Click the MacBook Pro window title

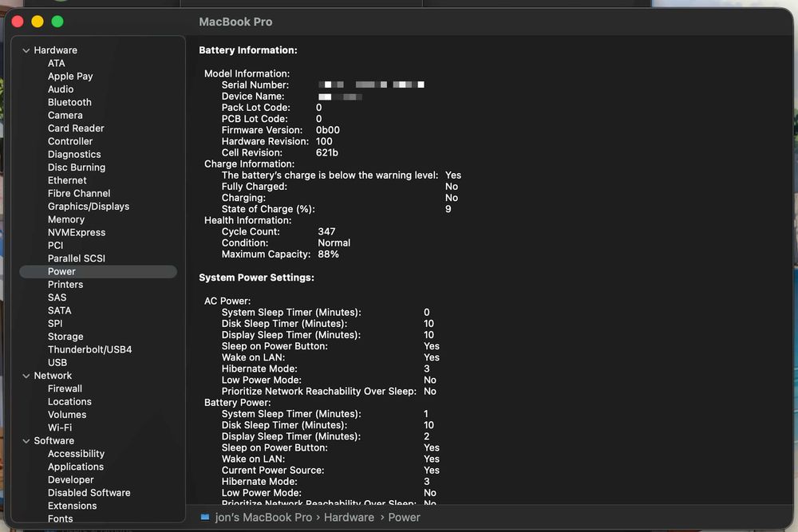pyautogui.click(x=235, y=22)
